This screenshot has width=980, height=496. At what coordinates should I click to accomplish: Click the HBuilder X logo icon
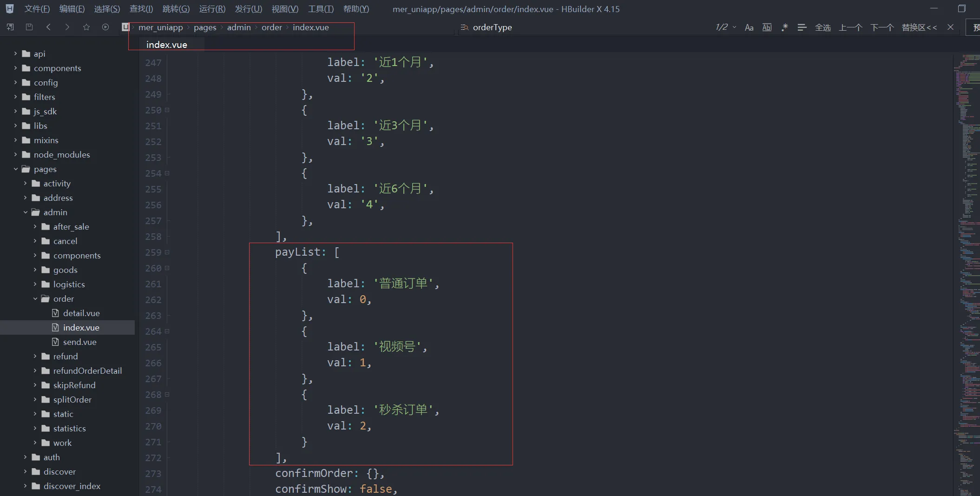tap(10, 9)
